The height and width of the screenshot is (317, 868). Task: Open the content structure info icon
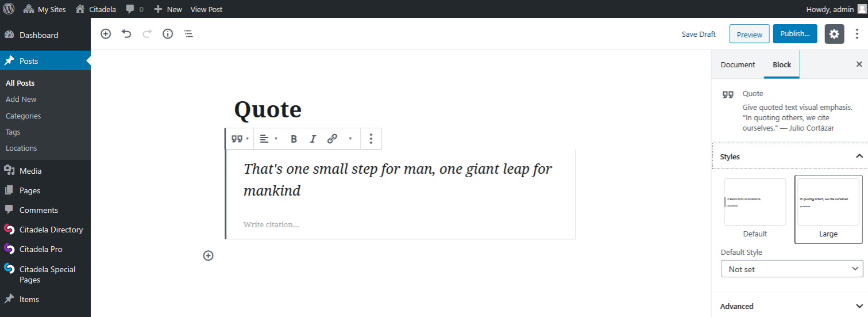click(168, 34)
